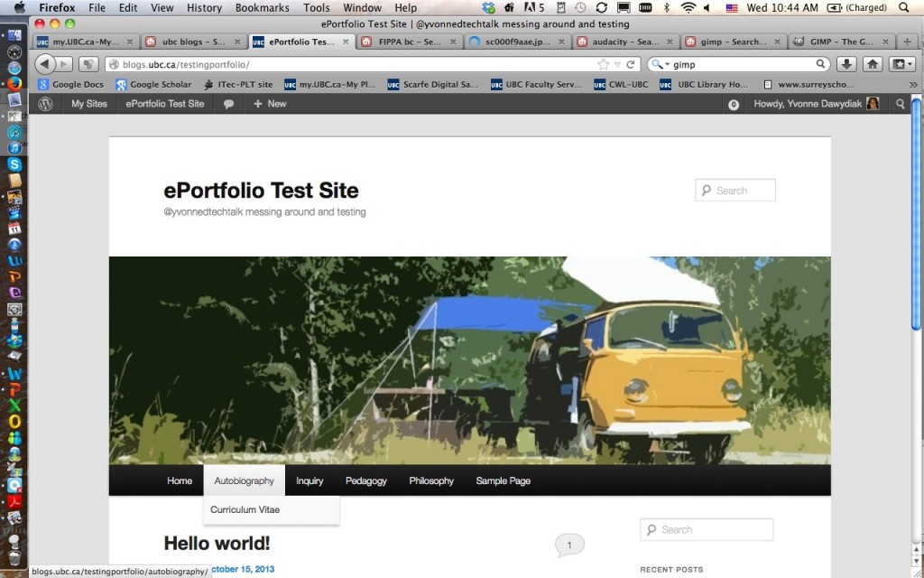Open ePortfolio Test Site admin menu

(x=165, y=104)
